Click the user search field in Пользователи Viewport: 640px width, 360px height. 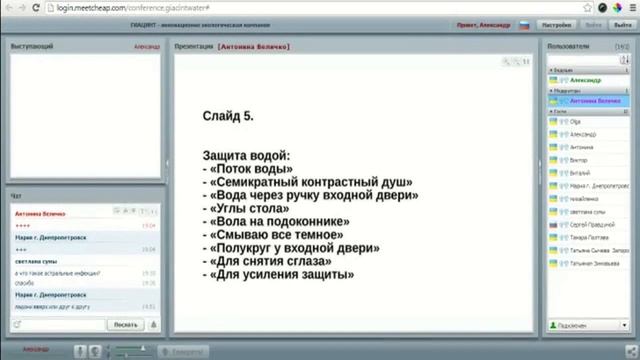click(584, 60)
